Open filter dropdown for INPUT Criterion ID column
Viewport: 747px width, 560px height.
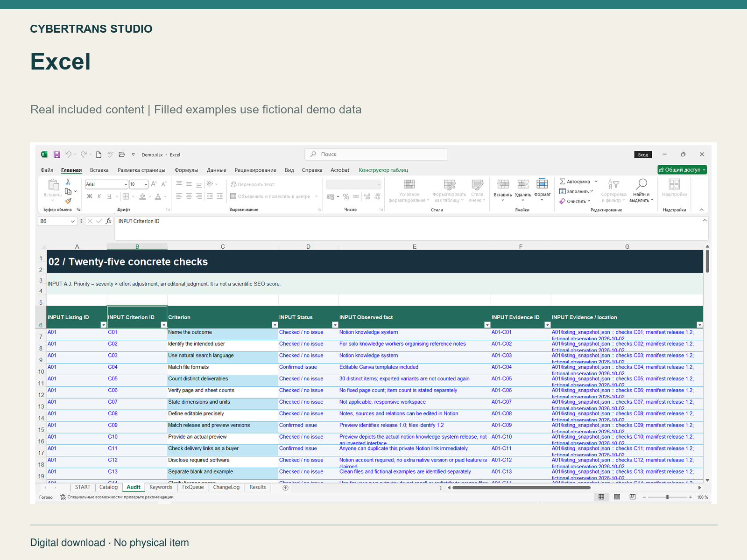(164, 325)
